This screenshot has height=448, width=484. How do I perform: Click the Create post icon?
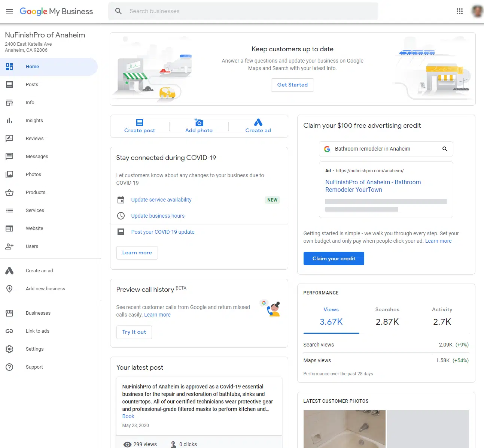coord(140,122)
